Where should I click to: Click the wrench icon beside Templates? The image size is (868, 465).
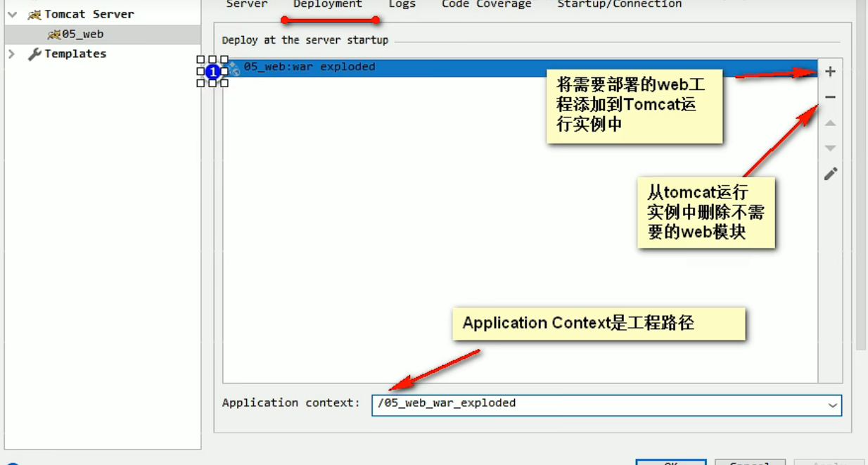tap(34, 54)
